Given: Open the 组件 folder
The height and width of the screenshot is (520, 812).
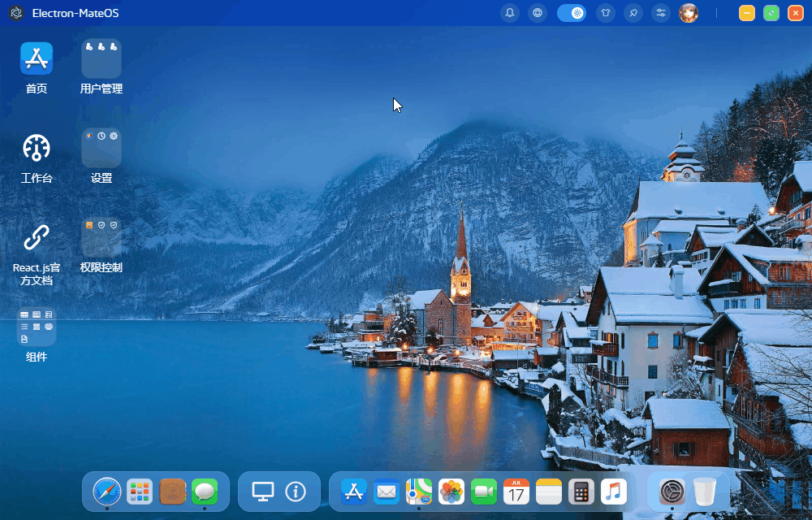Looking at the screenshot, I should click(37, 327).
